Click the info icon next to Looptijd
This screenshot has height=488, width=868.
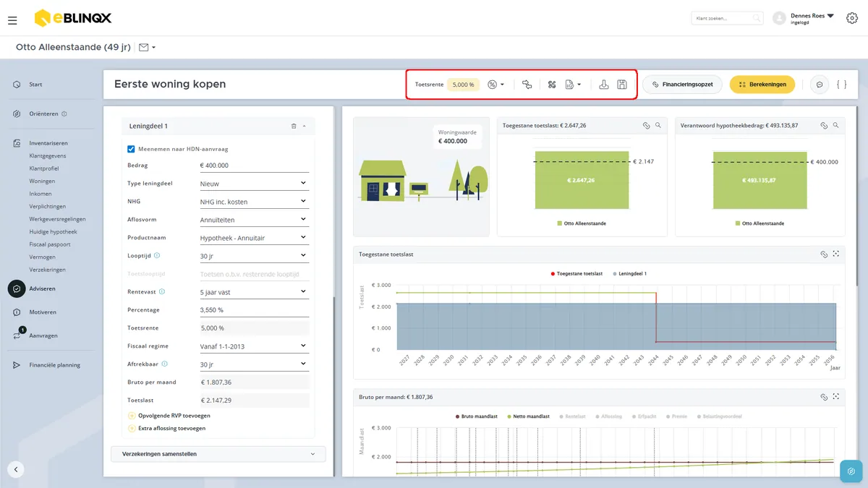pos(157,255)
